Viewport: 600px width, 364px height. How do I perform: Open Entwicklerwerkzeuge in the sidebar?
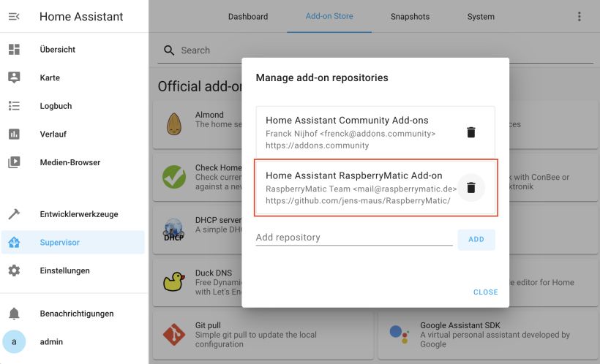72,214
